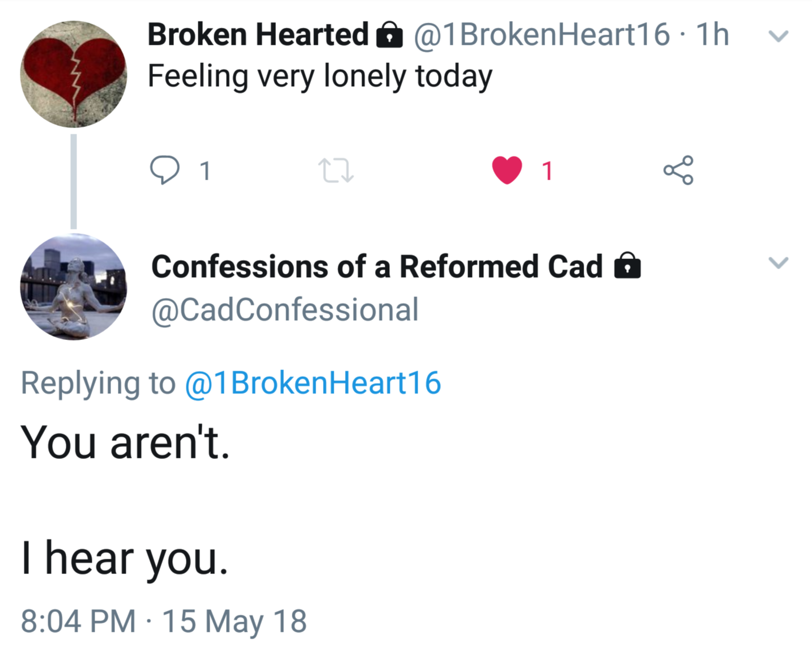Click the reply speech bubble icon
This screenshot has height=655, width=812.
(165, 170)
